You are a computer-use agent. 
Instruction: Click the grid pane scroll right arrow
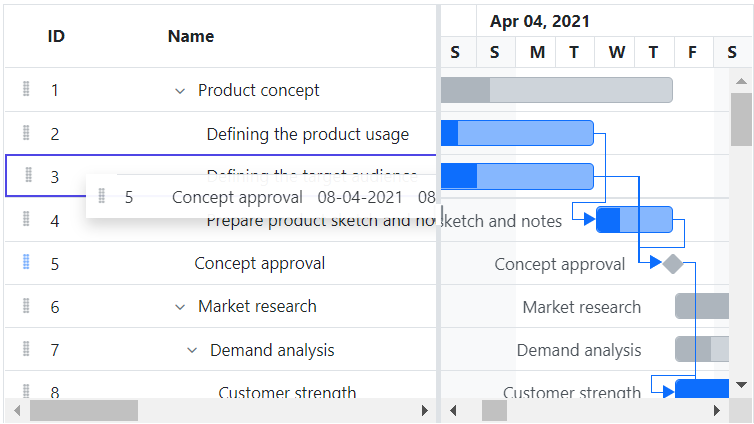425,410
